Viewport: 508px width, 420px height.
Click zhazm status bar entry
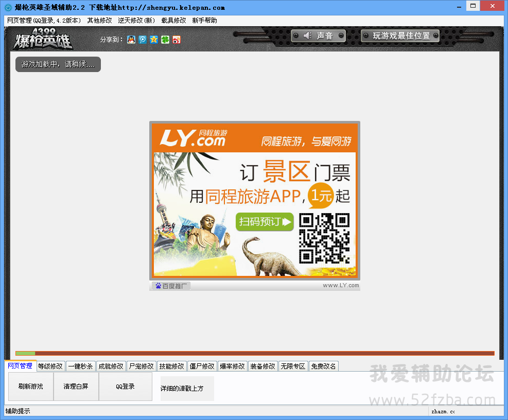(x=443, y=411)
